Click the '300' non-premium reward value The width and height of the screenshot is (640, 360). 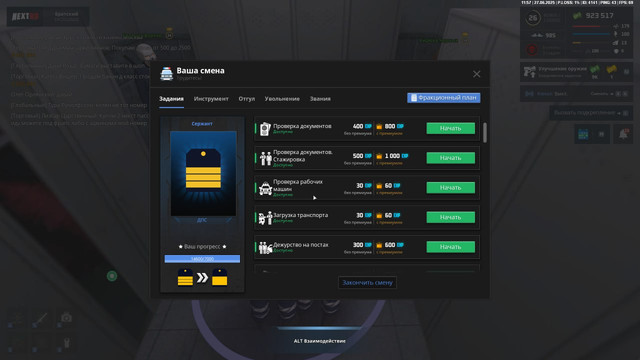pos(358,245)
